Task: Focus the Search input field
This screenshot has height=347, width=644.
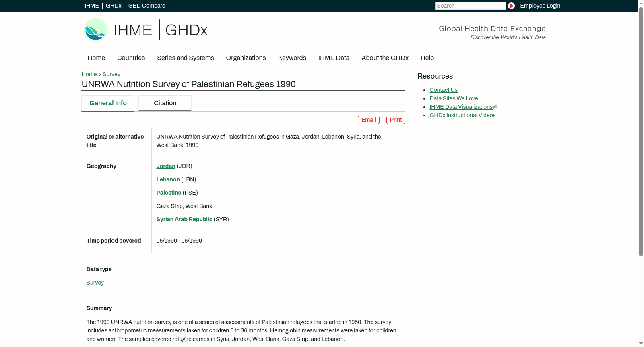Action: click(470, 6)
